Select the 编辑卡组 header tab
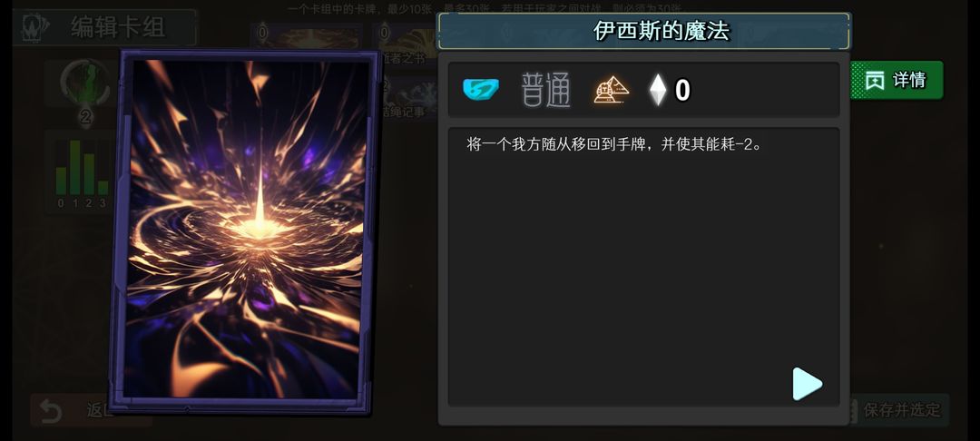The image size is (980, 441). pos(104,27)
